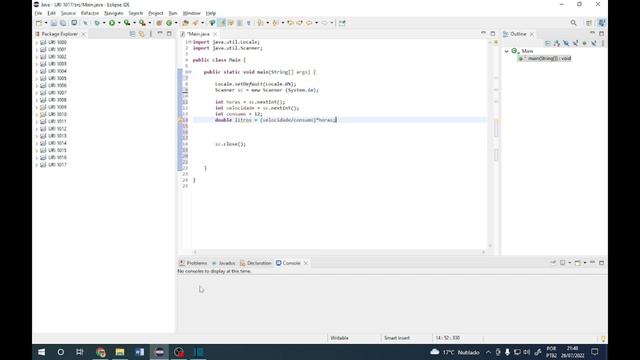Open the notification center in system tray

595,352
